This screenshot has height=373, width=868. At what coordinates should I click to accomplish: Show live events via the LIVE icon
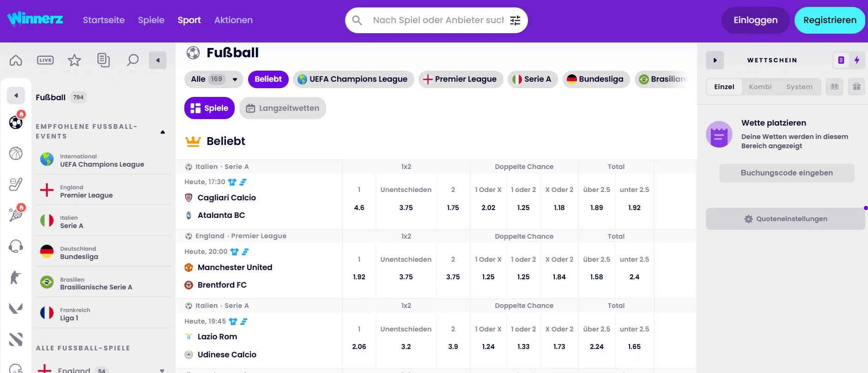(x=45, y=60)
